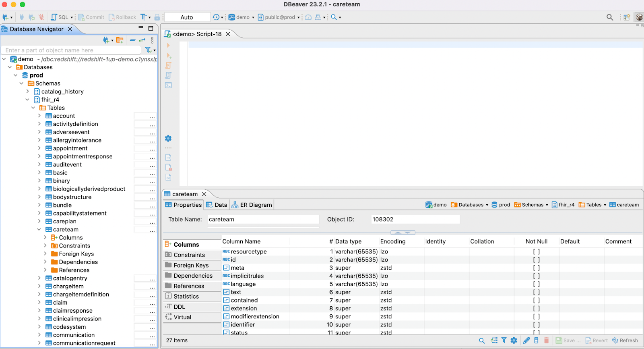The width and height of the screenshot is (644, 349).
Task: Collapse all nodes in Database Navigator
Action: point(132,40)
